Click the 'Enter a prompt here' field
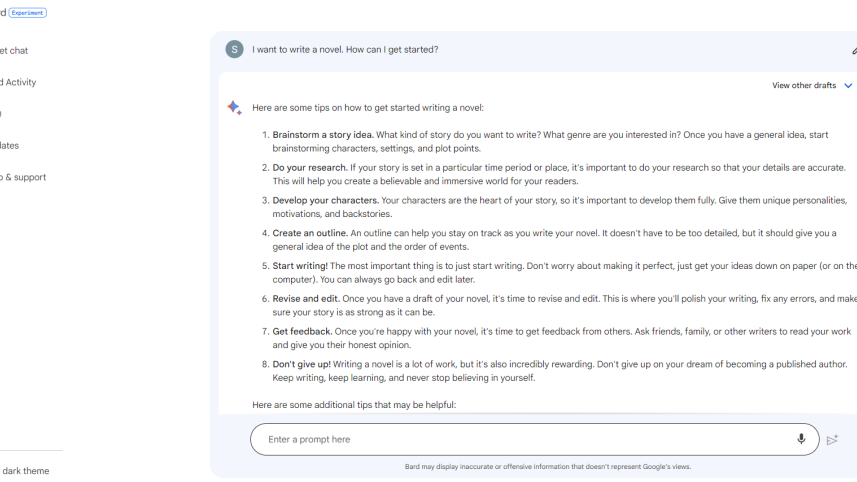Screen dimensions: 857x482 tap(520, 440)
